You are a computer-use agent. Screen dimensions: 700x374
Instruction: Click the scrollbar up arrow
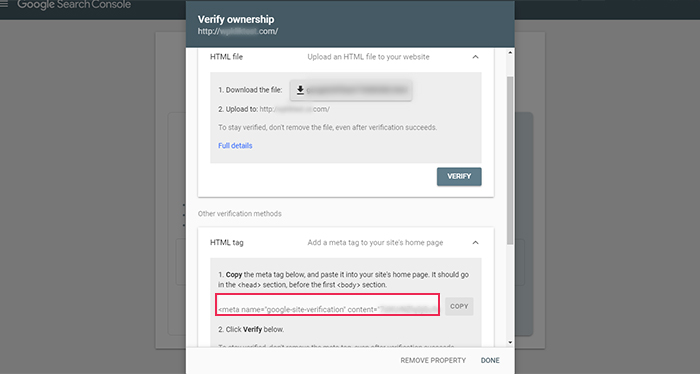(x=510, y=53)
